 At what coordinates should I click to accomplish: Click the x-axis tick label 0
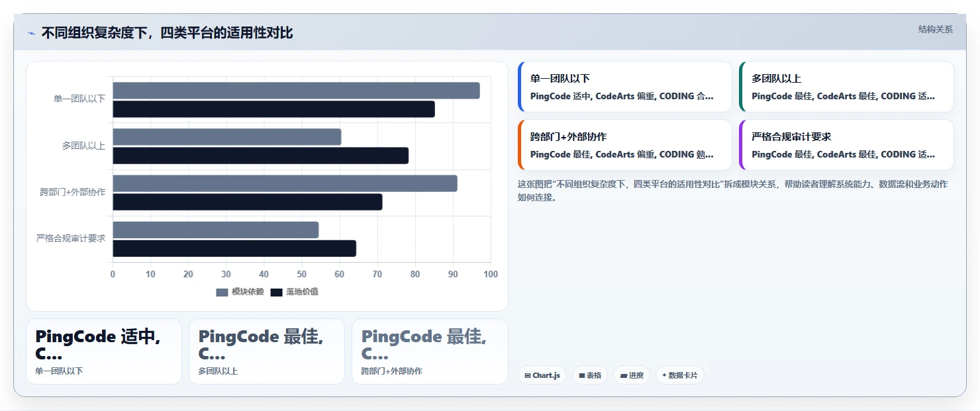[x=113, y=274]
